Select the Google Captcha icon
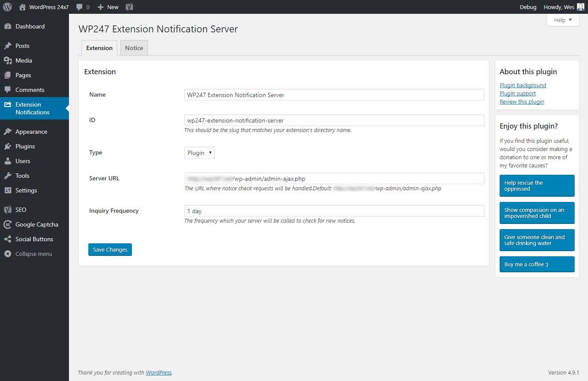Screen dimensions: 588x381 pos(8,224)
